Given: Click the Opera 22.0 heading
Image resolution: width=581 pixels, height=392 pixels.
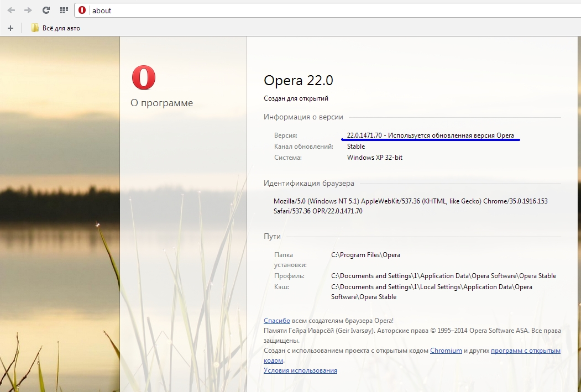Looking at the screenshot, I should tap(299, 80).
